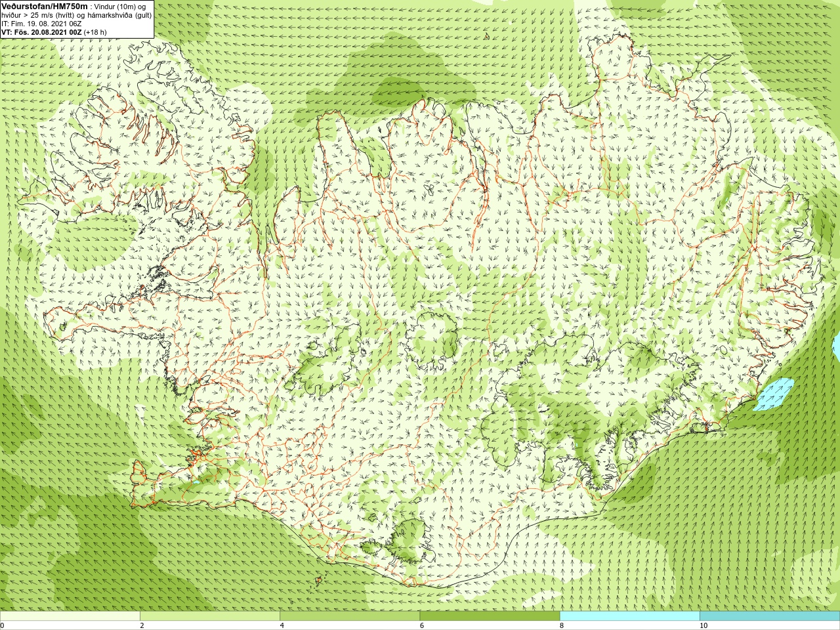Click the pale yellow 0–2 scale segment
The image size is (840, 630).
(70, 616)
